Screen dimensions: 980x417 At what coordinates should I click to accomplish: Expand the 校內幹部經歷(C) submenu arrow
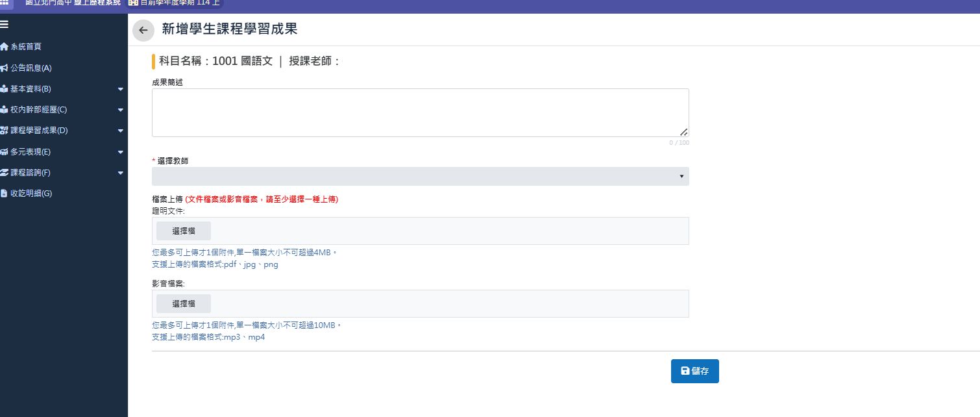coord(120,110)
